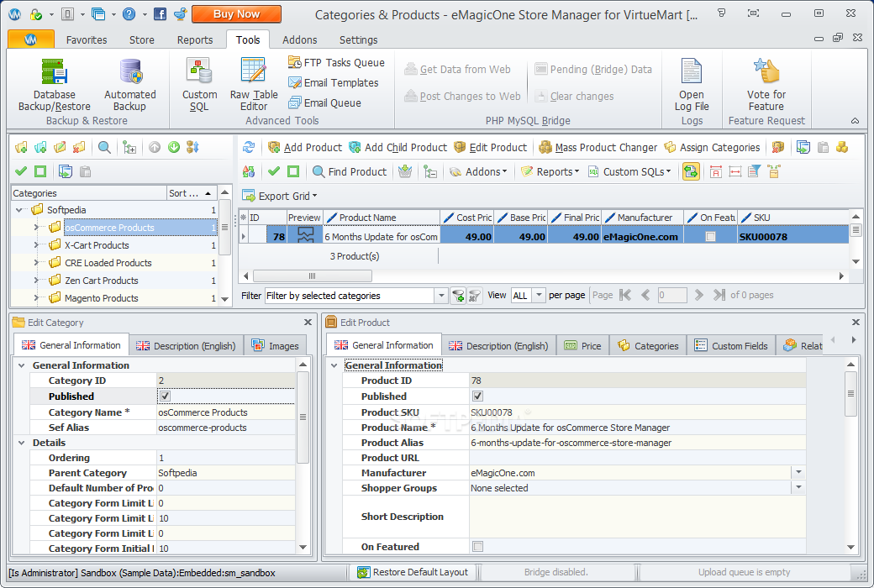The width and height of the screenshot is (874, 588).
Task: Open Email Templates
Action: pos(334,82)
